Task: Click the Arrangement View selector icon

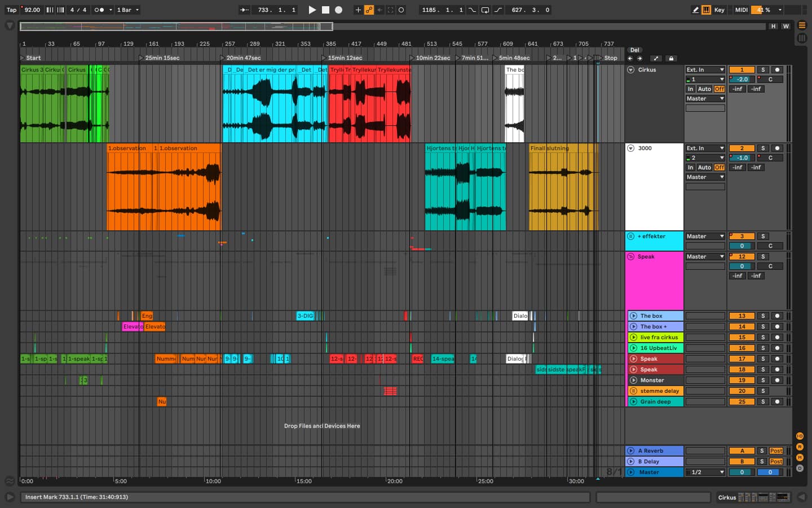Action: 801,25
